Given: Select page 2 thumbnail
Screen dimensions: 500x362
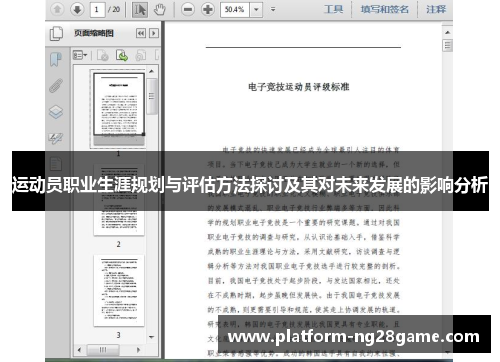Looking at the screenshot, I should tap(119, 200).
